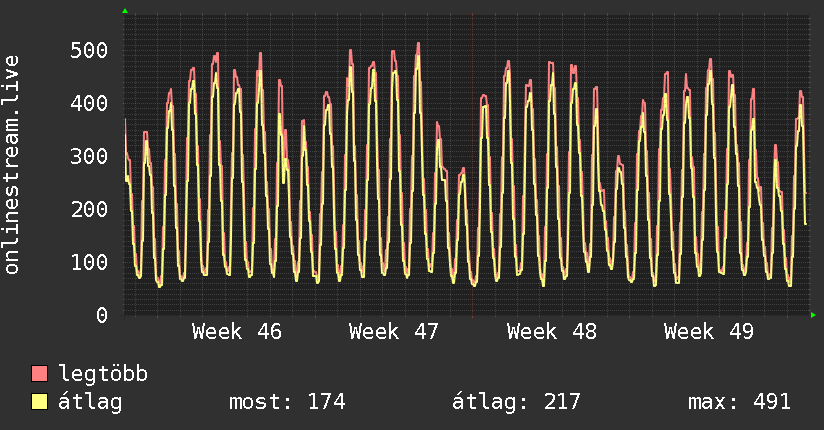Viewport: 824px width, 430px height.
Task: Click the 100 y-axis tick label
Action: [x=89, y=262]
